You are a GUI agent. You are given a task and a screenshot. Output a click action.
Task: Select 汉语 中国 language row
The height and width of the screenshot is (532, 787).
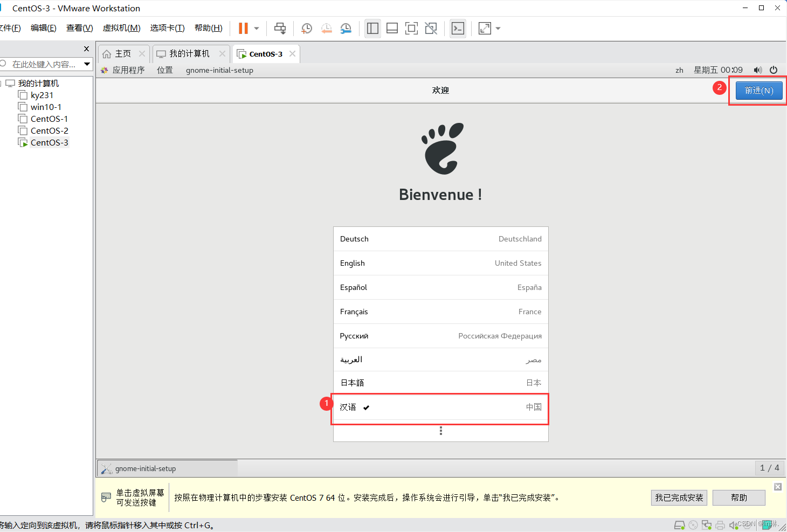click(441, 407)
